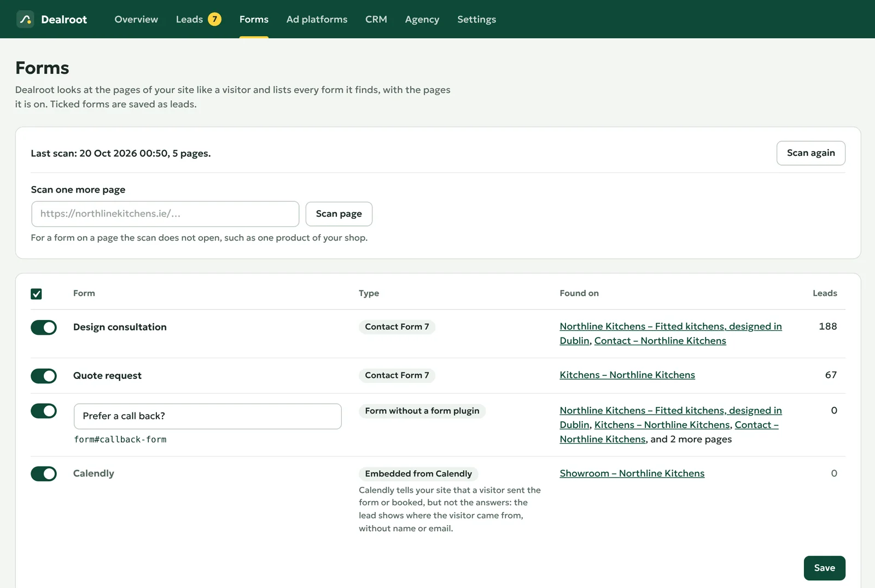
Task: Edit the 'Prefer a call back?' name field
Action: [x=208, y=416]
